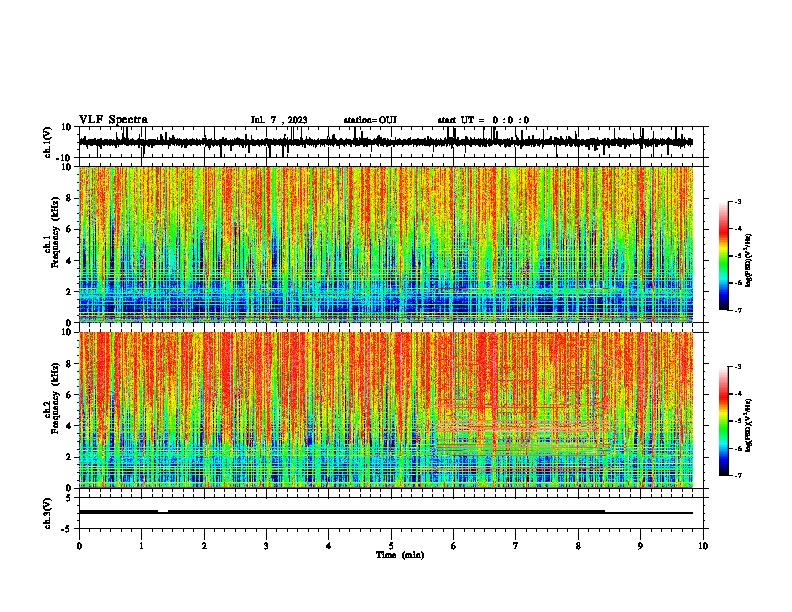
Task: Click the ch.1 color bar log(PSD) label
Action: (x=748, y=260)
